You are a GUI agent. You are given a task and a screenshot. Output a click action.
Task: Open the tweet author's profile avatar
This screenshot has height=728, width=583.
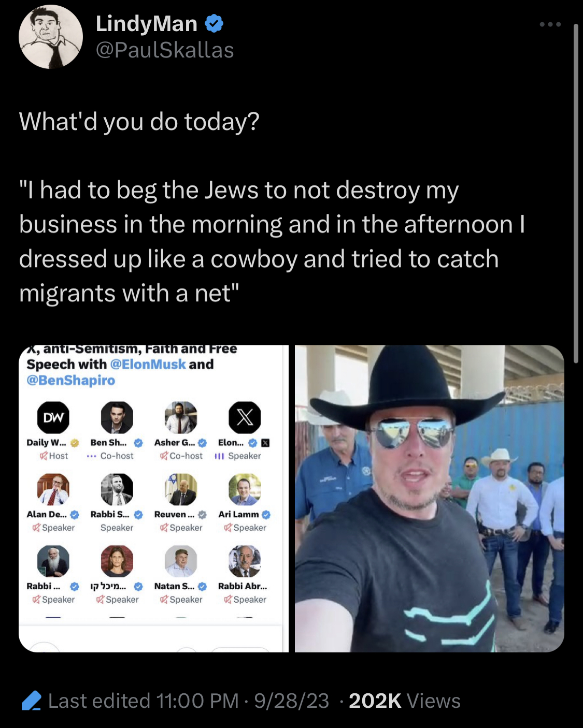(51, 37)
